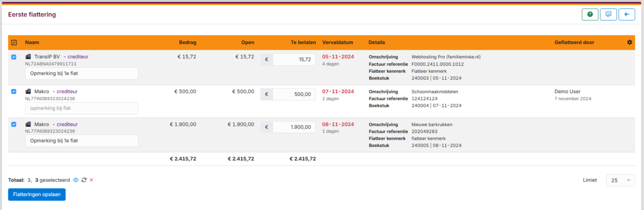This screenshot has width=644, height=210.
Task: Click 'crediteur' link in € 500,00 row
Action: tap(67, 91)
